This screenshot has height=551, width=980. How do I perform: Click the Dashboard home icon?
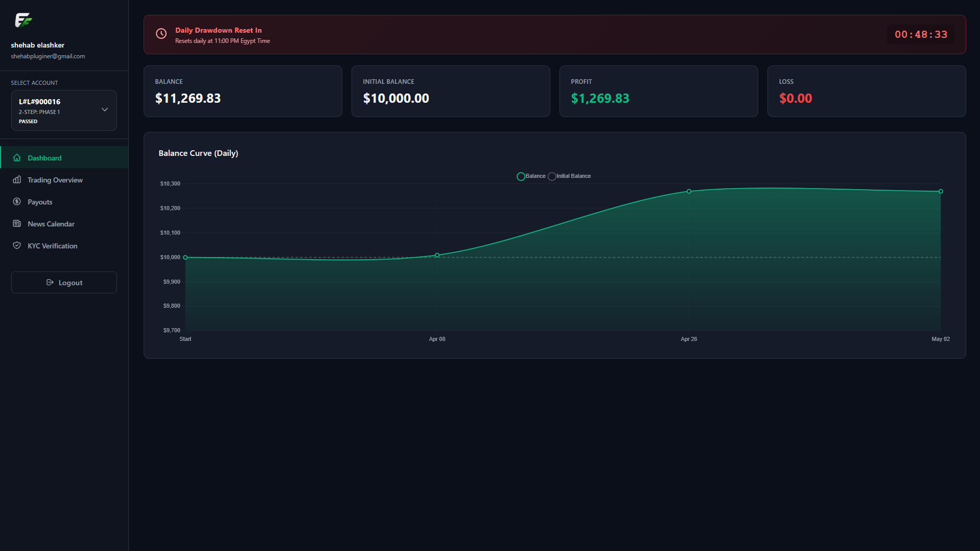(x=17, y=158)
